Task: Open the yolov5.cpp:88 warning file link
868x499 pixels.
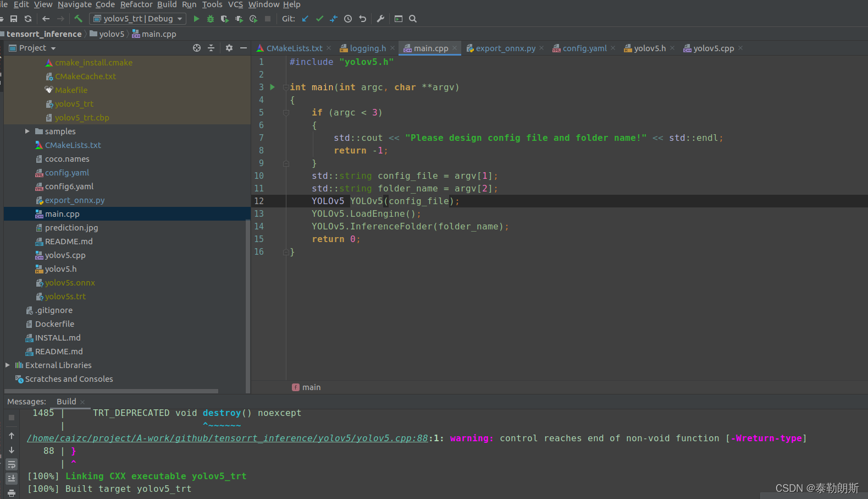Action: tap(228, 438)
